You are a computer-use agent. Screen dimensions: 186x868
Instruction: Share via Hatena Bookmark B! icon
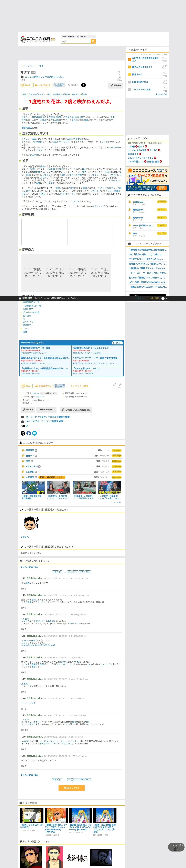pyautogui.click(x=34, y=433)
